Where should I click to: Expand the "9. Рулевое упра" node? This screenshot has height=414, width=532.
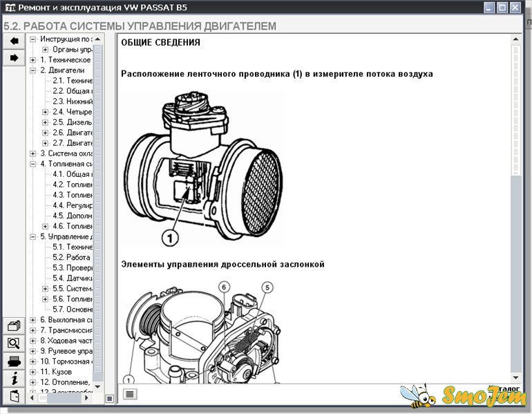[x=32, y=351]
